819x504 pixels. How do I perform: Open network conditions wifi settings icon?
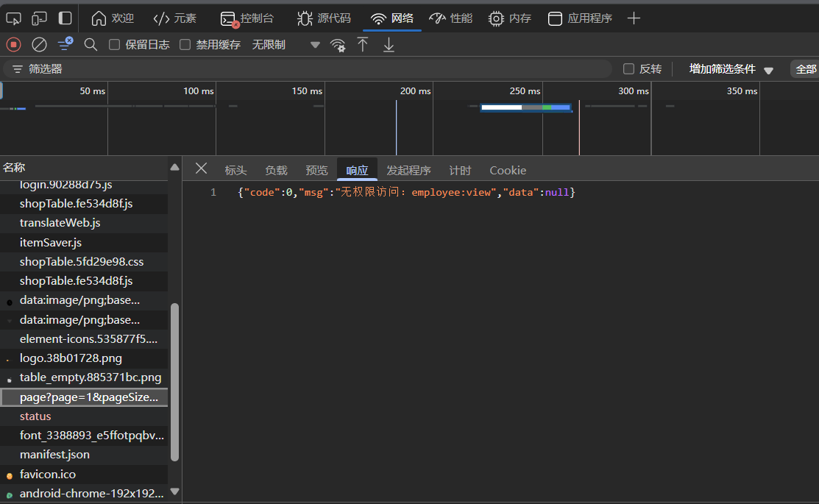coord(338,45)
